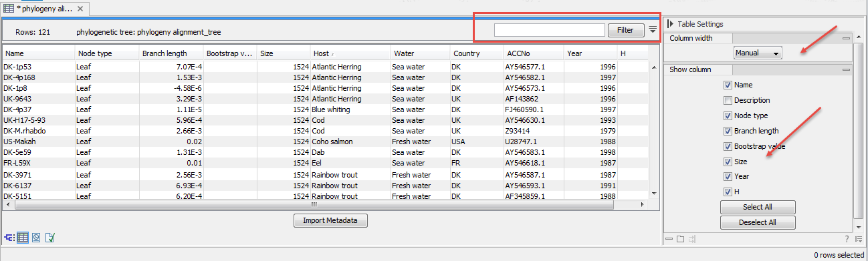
Task: Click the Eel host cell
Action: coord(318,163)
